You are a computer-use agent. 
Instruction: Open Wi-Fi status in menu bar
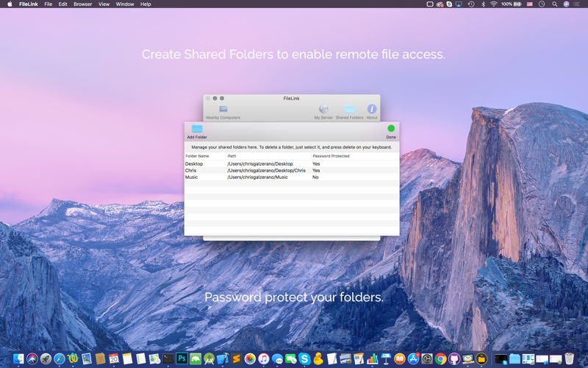(494, 4)
